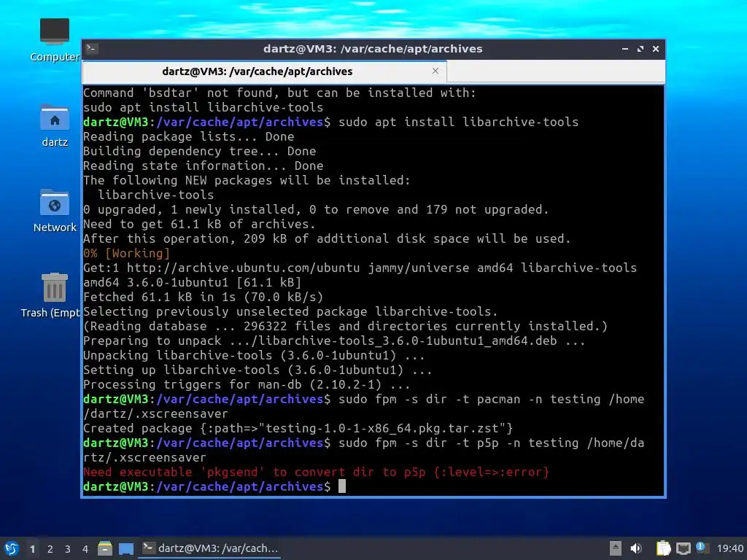
Task: Open the update notifier tray icon
Action: [x=702, y=548]
